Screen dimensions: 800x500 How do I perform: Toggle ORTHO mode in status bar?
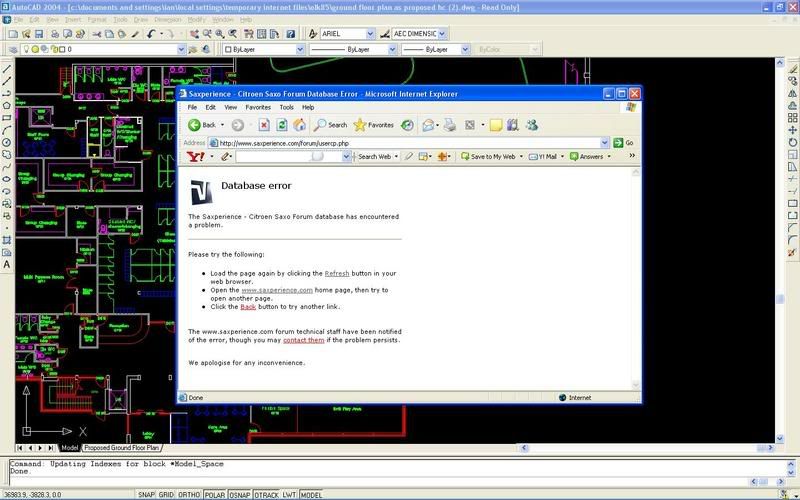189,495
